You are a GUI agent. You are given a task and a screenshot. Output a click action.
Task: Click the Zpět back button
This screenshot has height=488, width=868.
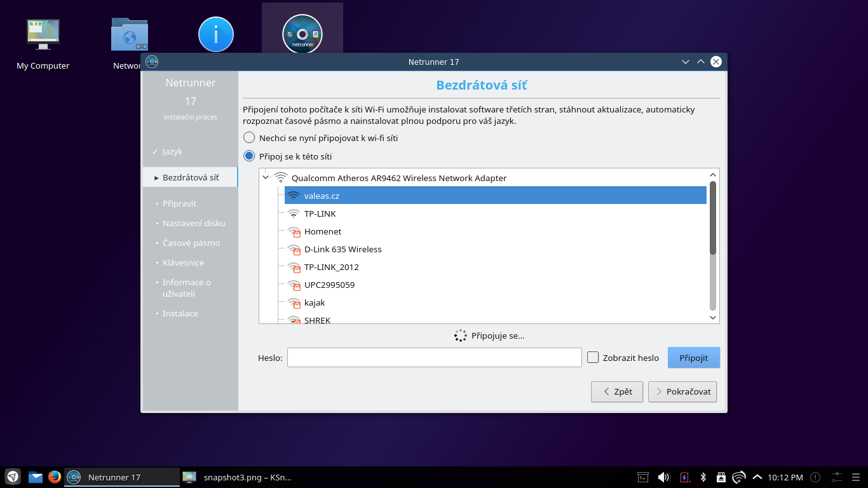point(617,391)
